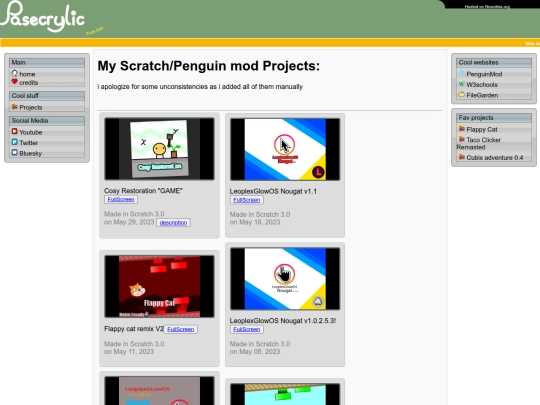Open the gray LeoplexGLowOS thumbnail at bottom
540x405 pixels.
159,391
